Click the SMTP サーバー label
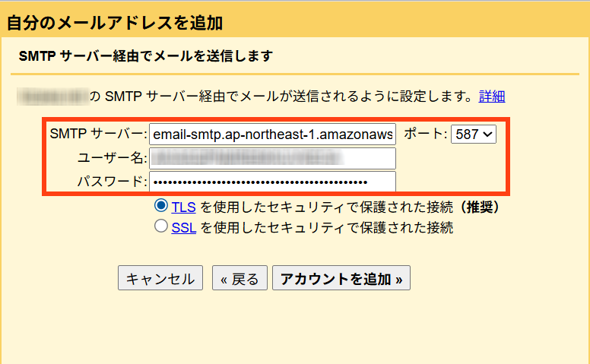 coord(97,135)
